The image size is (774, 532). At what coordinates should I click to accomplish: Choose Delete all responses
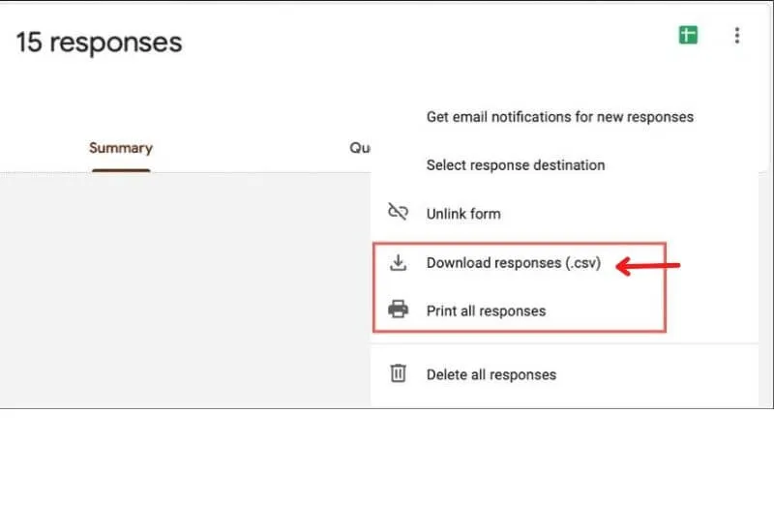(491, 374)
